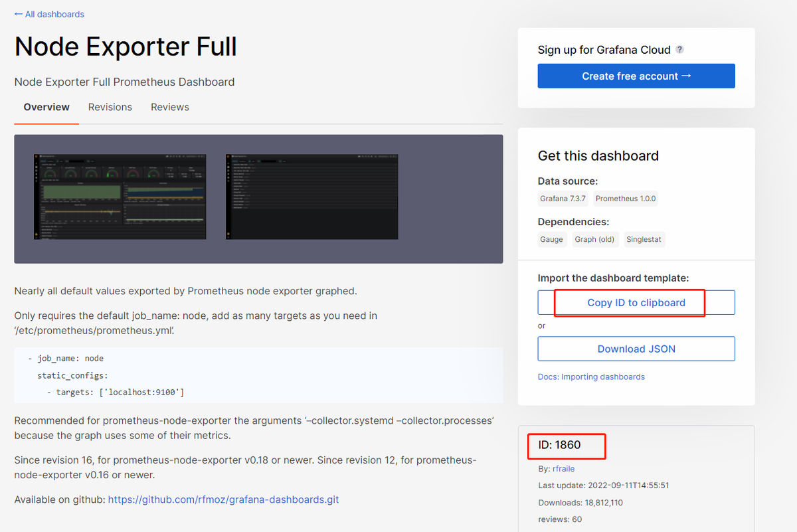
Task: Click the Node Exporter Full heading
Action: tap(126, 46)
